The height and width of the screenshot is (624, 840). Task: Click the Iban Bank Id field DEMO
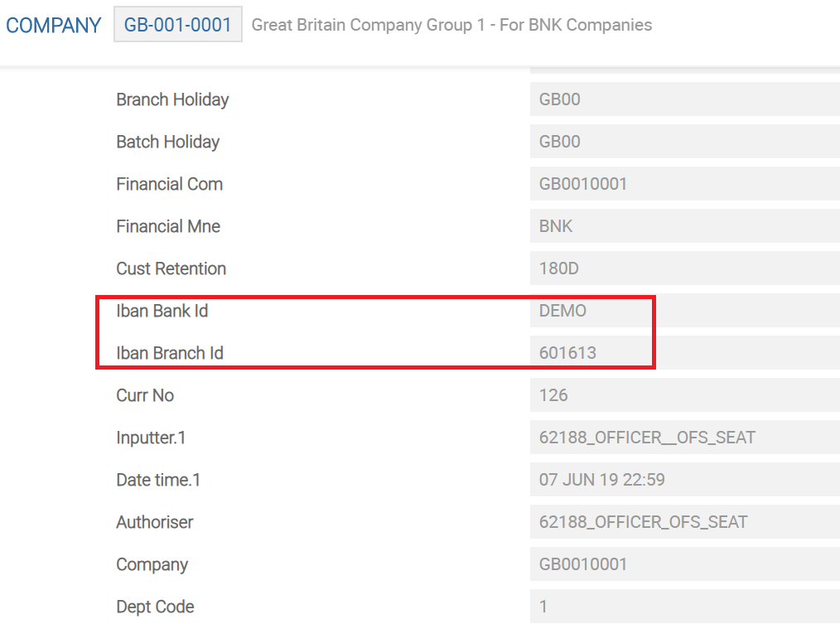tap(684, 311)
